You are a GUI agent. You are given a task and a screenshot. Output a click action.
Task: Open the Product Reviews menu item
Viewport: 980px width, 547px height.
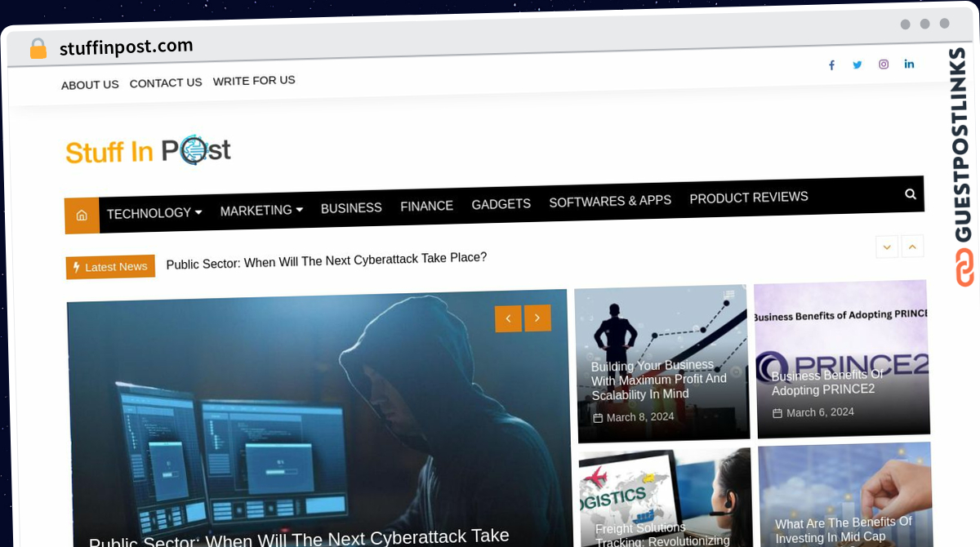749,198
